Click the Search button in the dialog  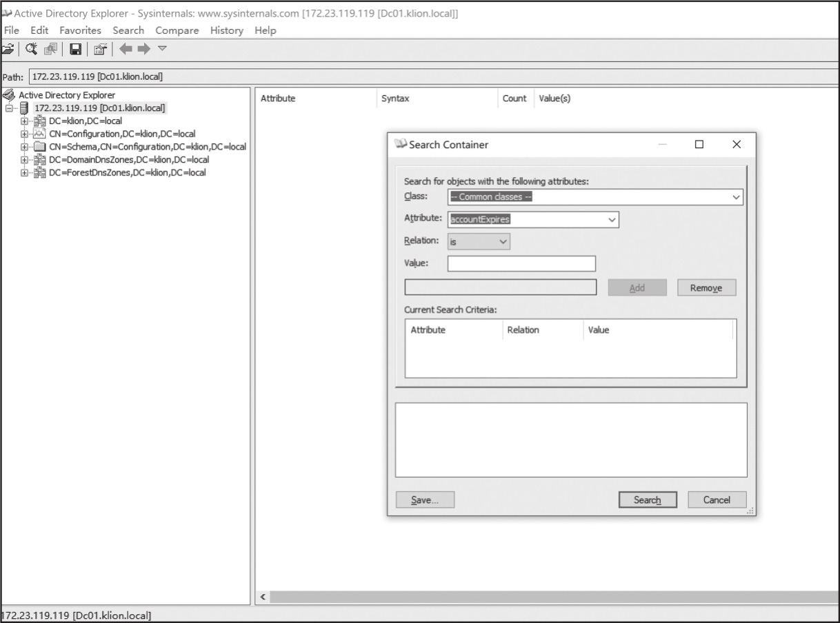click(x=648, y=500)
